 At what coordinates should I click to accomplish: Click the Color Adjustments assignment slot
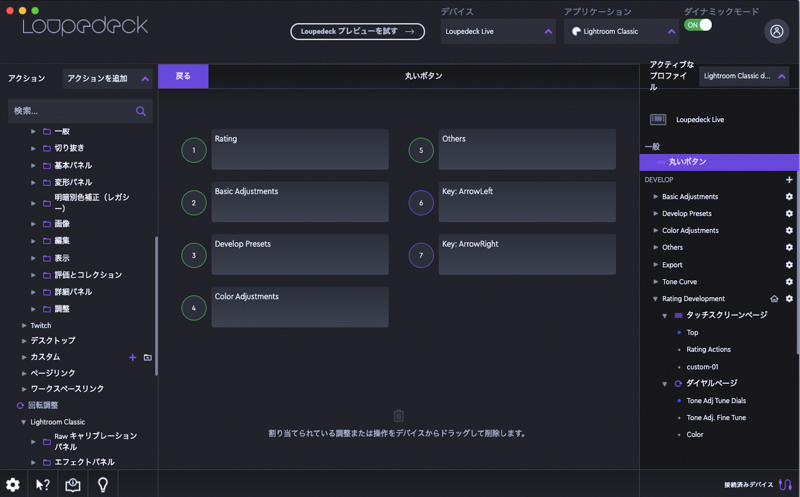coord(300,307)
